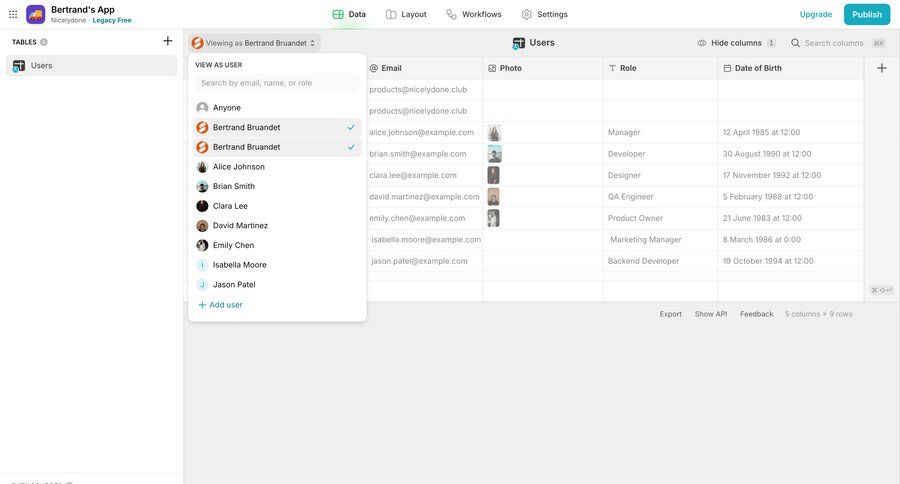Click the Bertrand's App logo icon

(x=36, y=14)
